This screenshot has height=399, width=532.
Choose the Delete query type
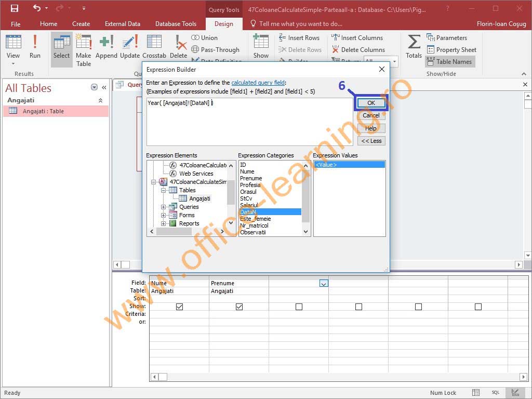[179, 47]
